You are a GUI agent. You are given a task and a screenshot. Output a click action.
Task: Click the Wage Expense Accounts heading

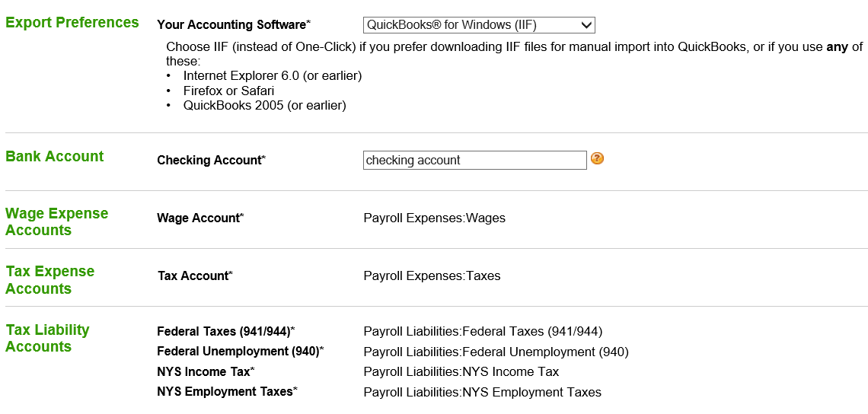[56, 221]
